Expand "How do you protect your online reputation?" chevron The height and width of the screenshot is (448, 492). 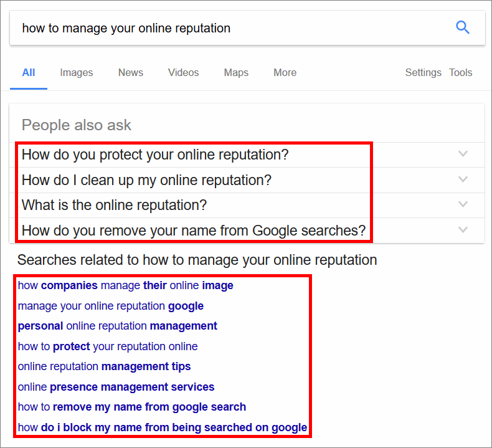pos(463,154)
